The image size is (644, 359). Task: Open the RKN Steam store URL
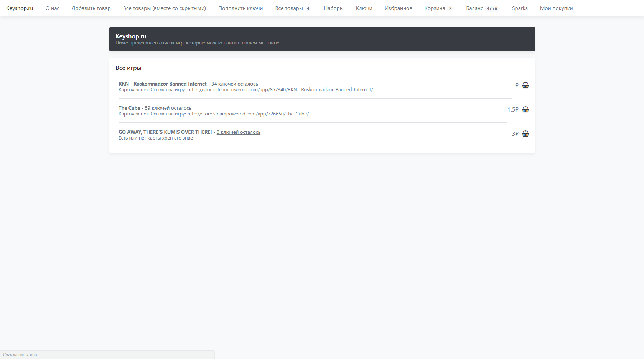point(280,90)
